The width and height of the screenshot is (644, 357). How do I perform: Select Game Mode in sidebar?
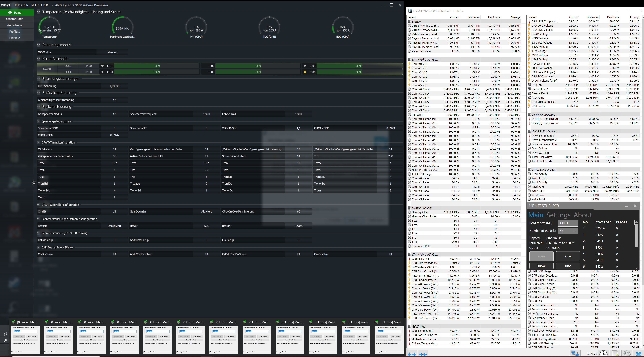pyautogui.click(x=15, y=25)
